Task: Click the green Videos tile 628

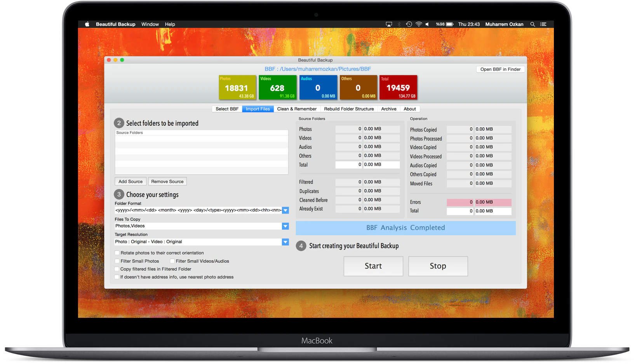Action: click(x=277, y=87)
